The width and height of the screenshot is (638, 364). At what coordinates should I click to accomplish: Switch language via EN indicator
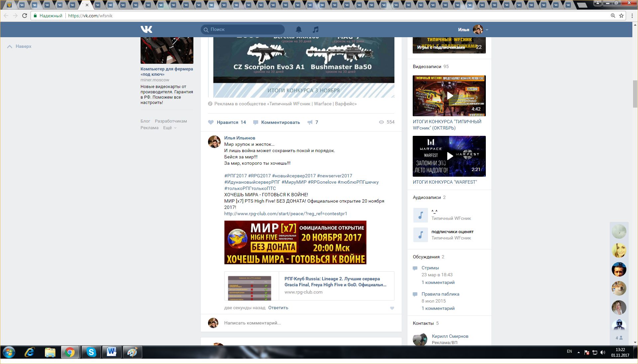click(x=569, y=351)
